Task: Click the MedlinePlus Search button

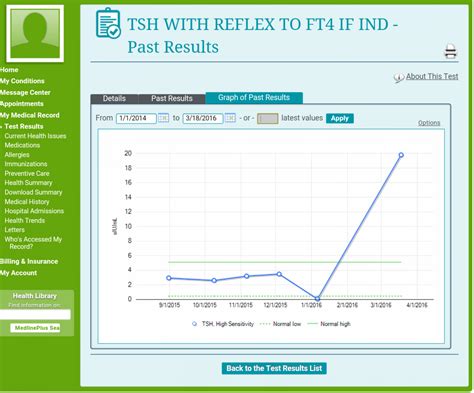Action: pos(35,328)
